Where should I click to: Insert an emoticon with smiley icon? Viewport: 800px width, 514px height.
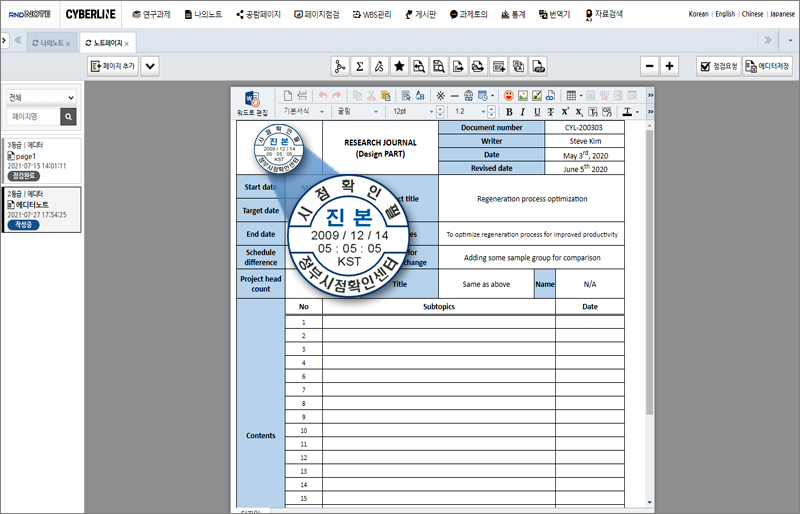pos(508,95)
